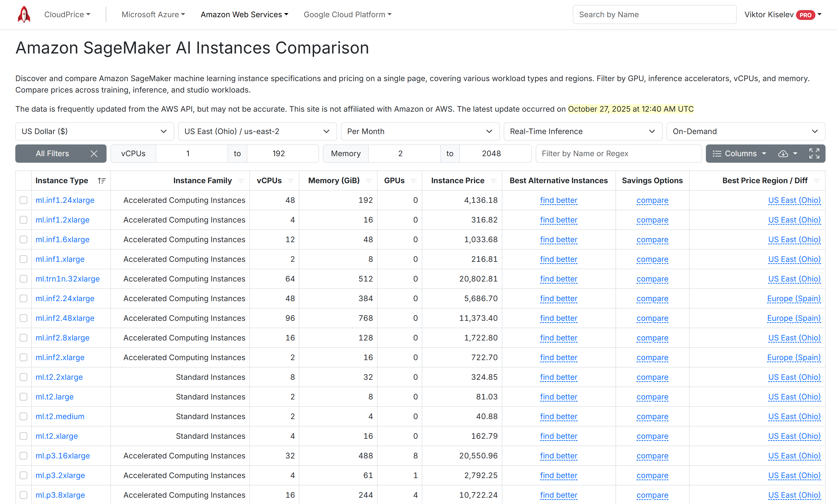Click find better for ml.inf2.48xlarge

[x=558, y=318]
